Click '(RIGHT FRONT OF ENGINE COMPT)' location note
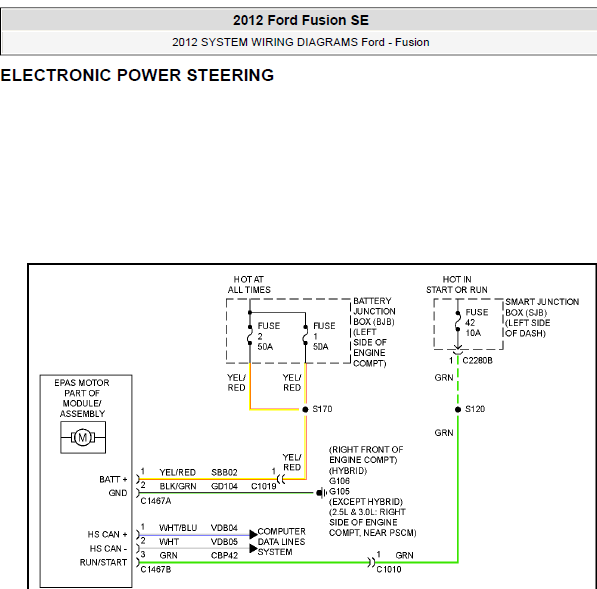597x589 pixels. tap(366, 455)
